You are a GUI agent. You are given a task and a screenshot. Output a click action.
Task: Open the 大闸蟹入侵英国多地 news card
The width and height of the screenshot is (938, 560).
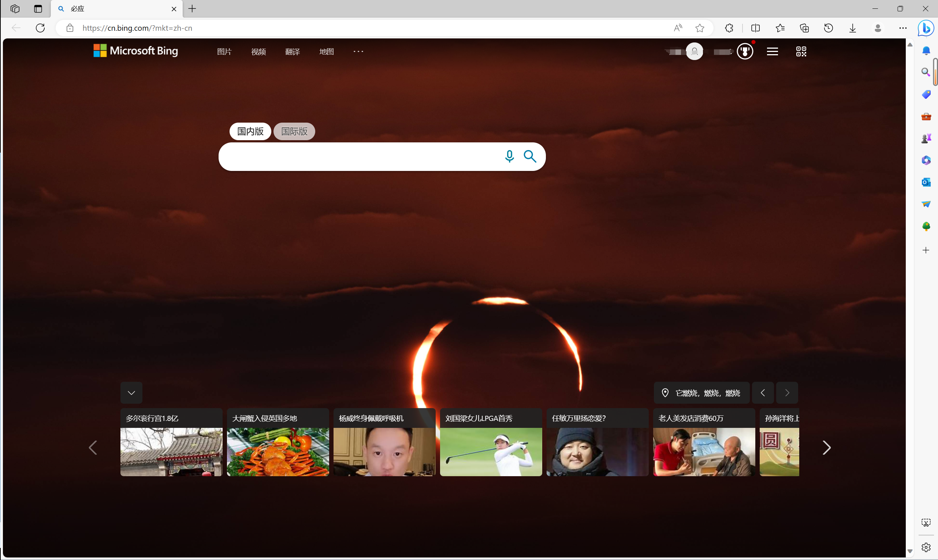tap(278, 442)
